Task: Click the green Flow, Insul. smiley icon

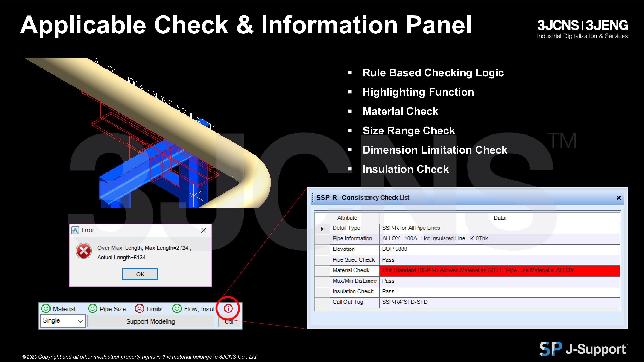Action: point(177,309)
